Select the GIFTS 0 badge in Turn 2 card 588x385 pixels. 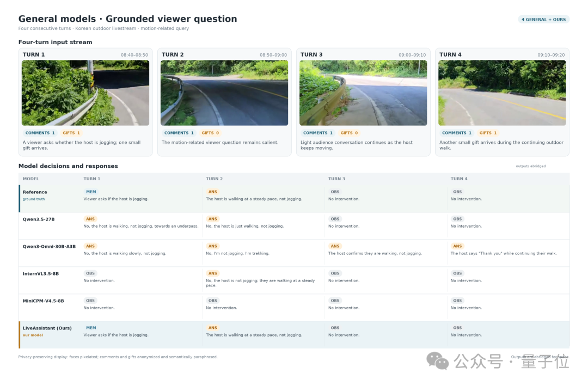pos(210,133)
